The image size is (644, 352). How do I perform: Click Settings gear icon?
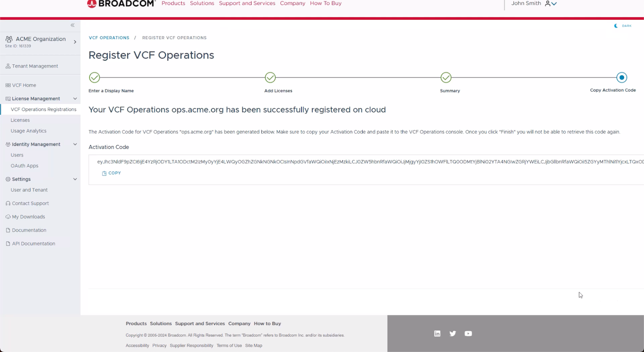pos(8,179)
